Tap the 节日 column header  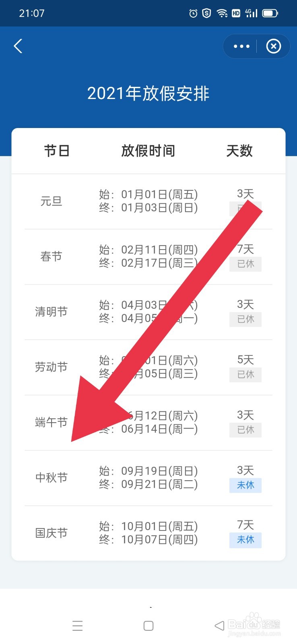tap(57, 151)
